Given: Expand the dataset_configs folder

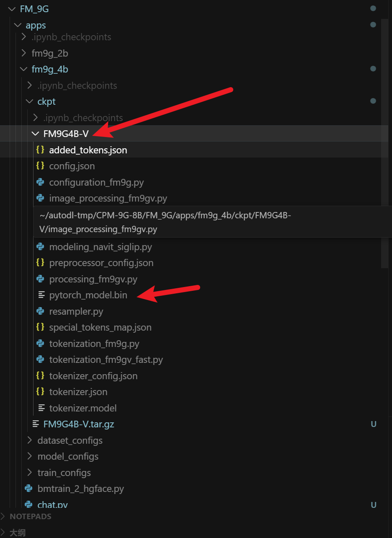Looking at the screenshot, I should (29, 440).
